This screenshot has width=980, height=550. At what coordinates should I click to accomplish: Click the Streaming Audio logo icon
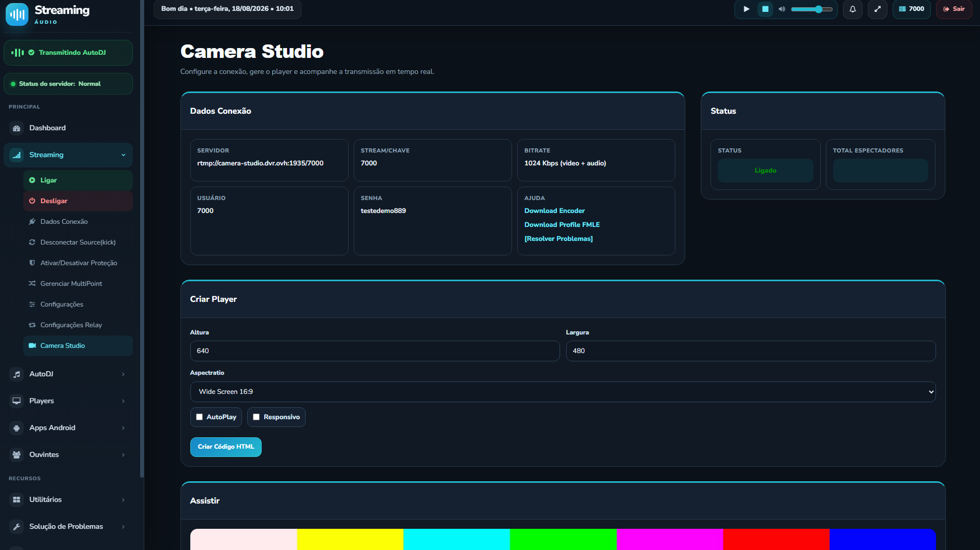click(x=17, y=14)
